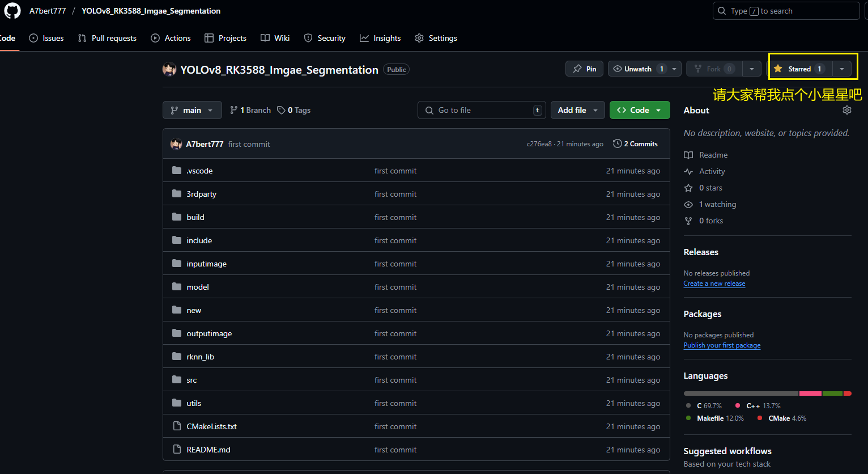Image resolution: width=868 pixels, height=474 pixels.
Task: Open the utils folder
Action: pyautogui.click(x=194, y=403)
